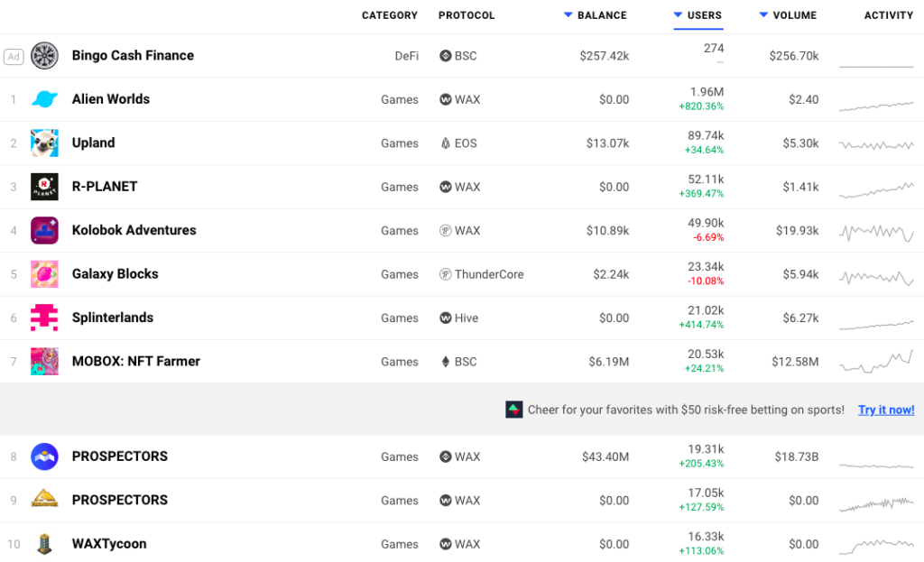Click the MOBOX activity sparkline chart

coord(875,362)
